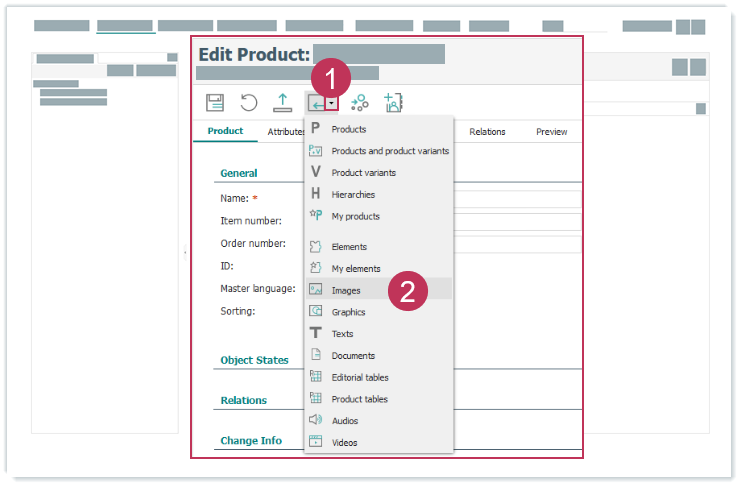Viewport: 741px width, 487px height.
Task: Select Images from the dropdown menu
Action: [x=346, y=290]
